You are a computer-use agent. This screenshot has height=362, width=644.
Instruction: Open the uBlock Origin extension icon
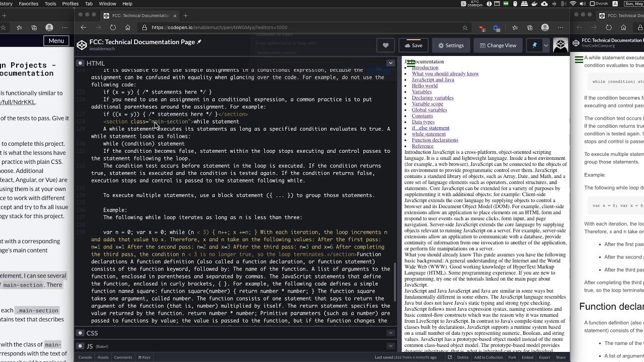click(482, 28)
